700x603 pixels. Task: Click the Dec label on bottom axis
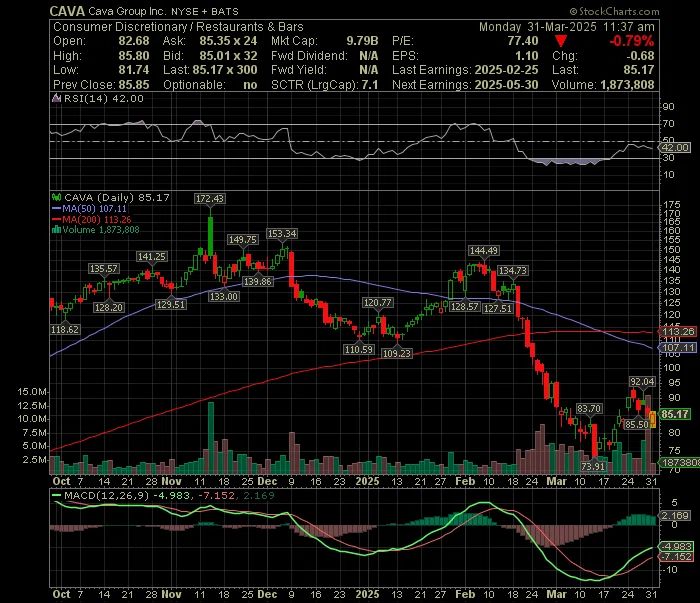267,595
